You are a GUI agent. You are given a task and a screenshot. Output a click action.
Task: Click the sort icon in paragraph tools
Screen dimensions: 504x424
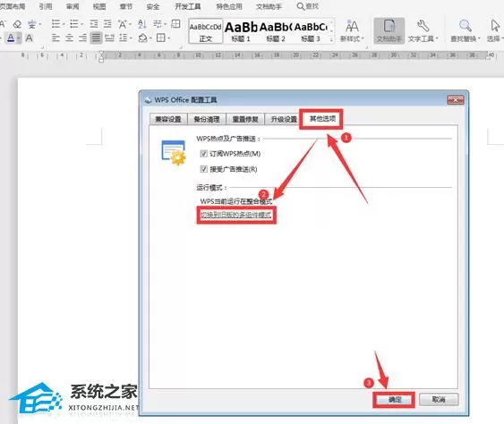142,24
